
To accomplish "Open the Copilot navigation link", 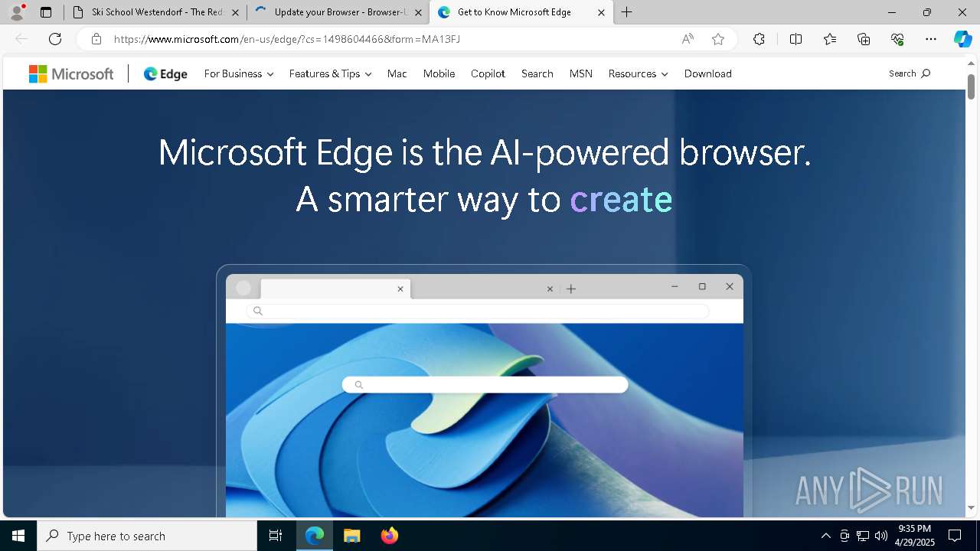I will click(488, 73).
